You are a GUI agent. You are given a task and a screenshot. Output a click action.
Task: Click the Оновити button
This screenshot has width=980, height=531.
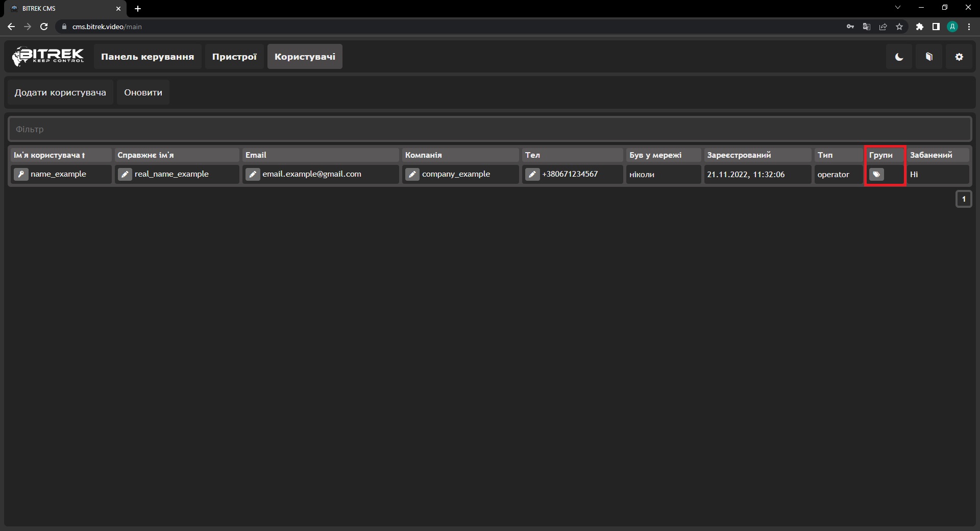143,92
